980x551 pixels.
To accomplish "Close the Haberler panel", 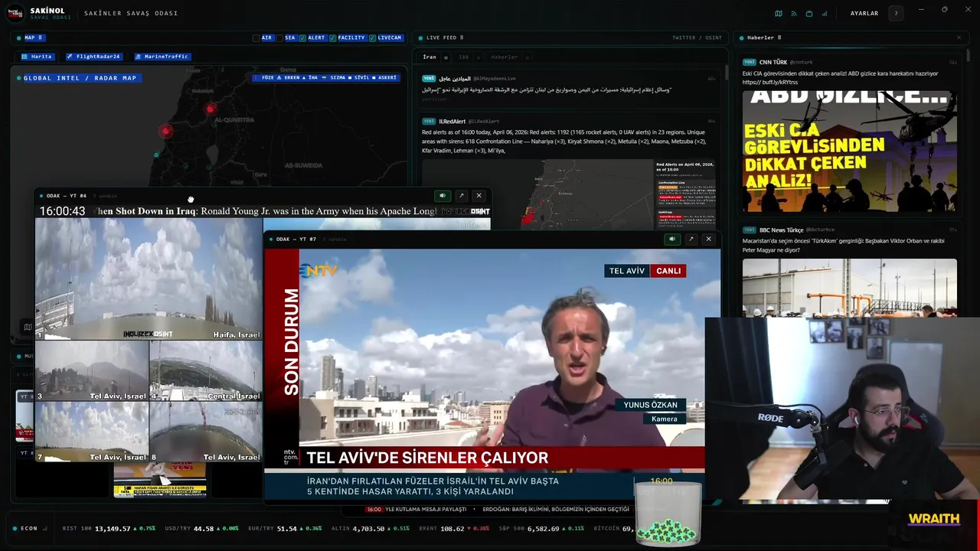I will point(959,37).
